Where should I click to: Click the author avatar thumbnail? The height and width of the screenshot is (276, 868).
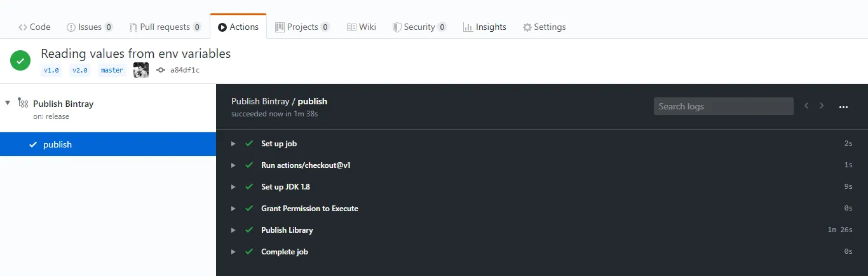coord(141,70)
